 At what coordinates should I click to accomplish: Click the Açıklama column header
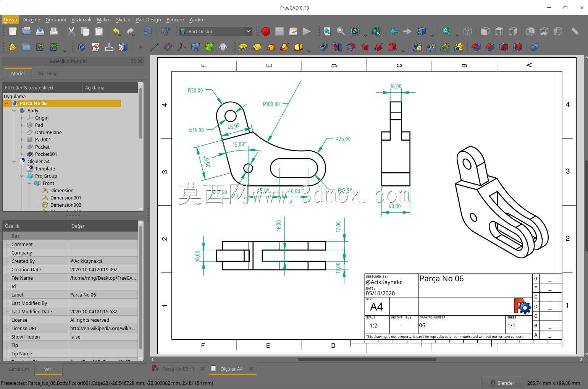[110, 88]
